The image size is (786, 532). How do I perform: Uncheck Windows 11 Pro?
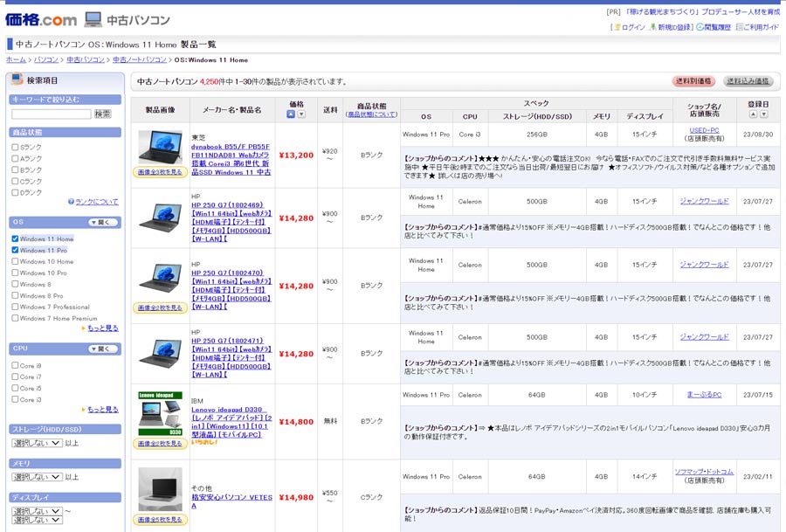click(x=15, y=250)
